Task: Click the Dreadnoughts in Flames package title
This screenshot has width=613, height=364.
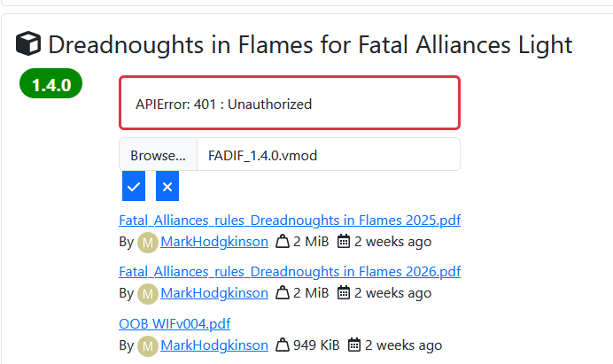Action: pos(310,43)
